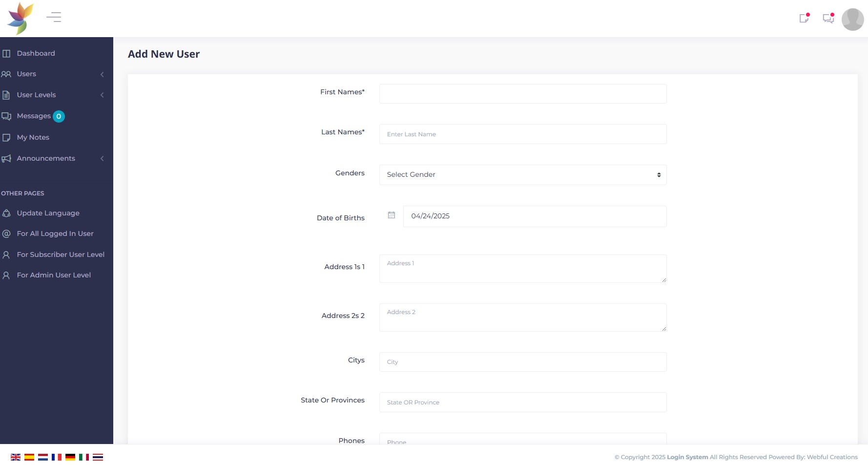This screenshot has height=465, width=868.
Task: Go to Update Language page
Action: pos(48,213)
